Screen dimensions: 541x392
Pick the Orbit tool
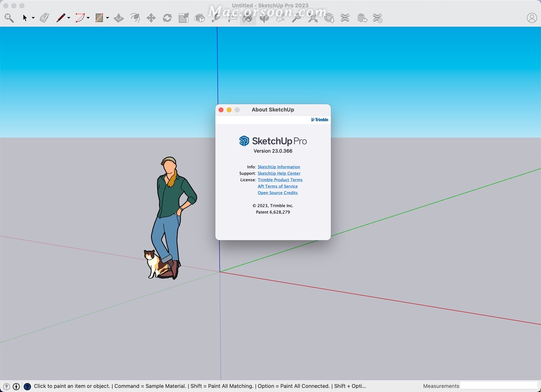coord(264,18)
